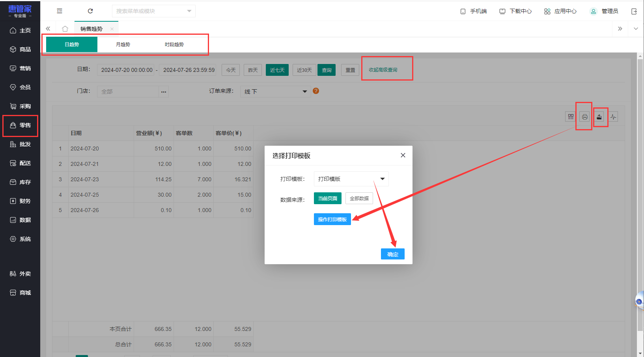Open 批发 in the sidebar
The width and height of the screenshot is (644, 357).
20,144
